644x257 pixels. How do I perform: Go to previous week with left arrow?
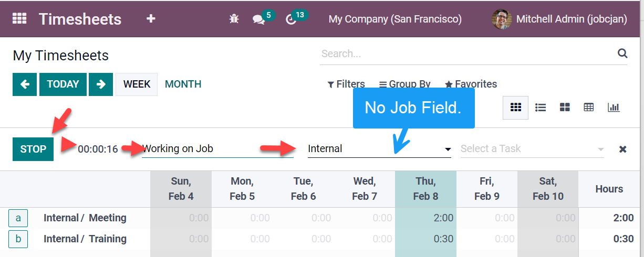point(25,84)
